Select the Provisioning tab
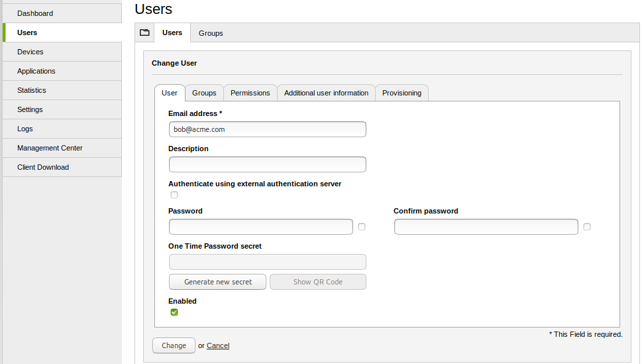Viewport: 644px width, 364px height. tap(402, 93)
